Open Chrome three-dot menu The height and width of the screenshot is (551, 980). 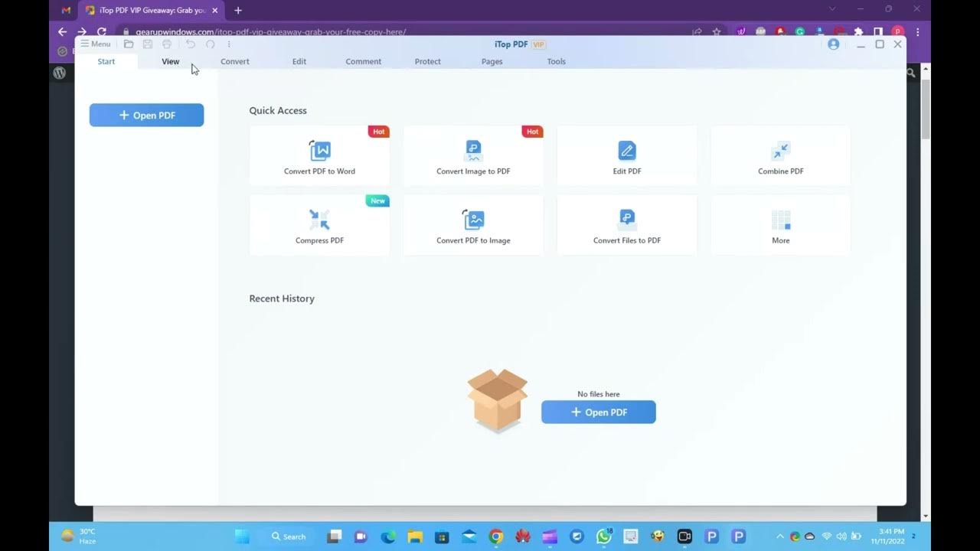tap(917, 32)
